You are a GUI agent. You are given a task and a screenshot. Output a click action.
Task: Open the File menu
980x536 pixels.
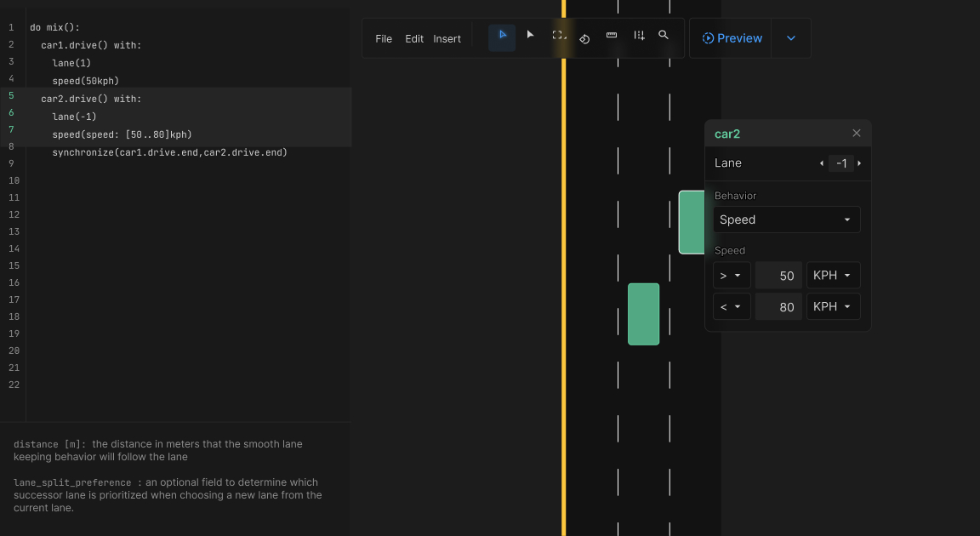click(384, 38)
